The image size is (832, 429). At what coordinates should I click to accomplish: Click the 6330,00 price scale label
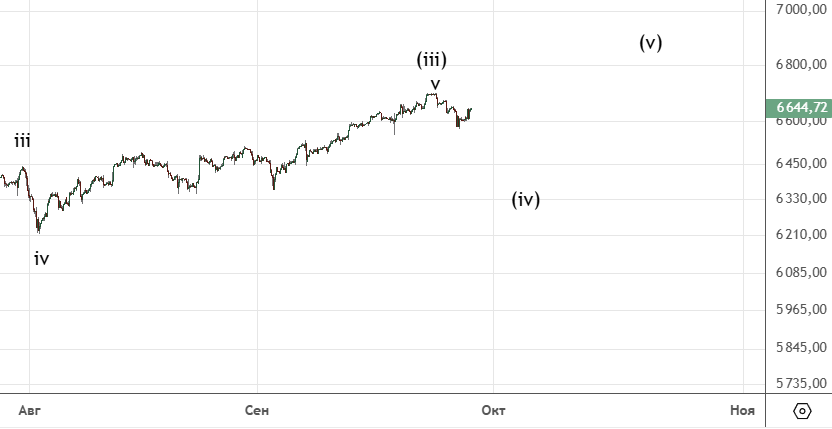(x=802, y=198)
